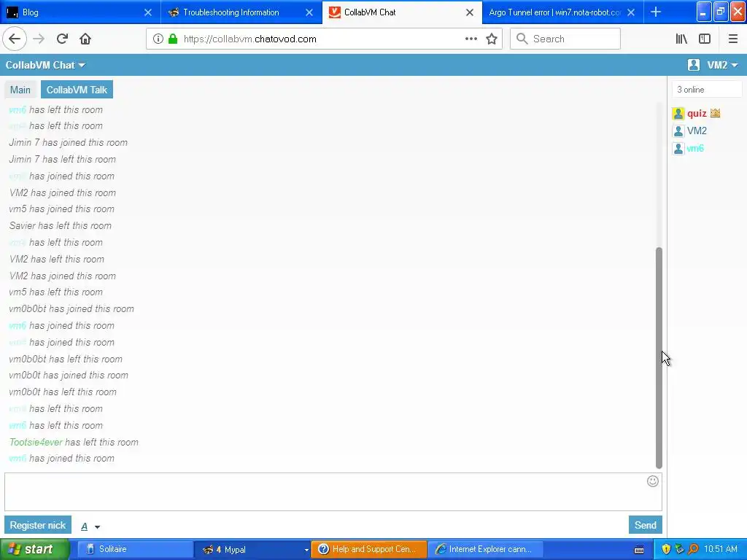
Task: Select the CollabVM Talk room tab
Action: click(x=77, y=90)
